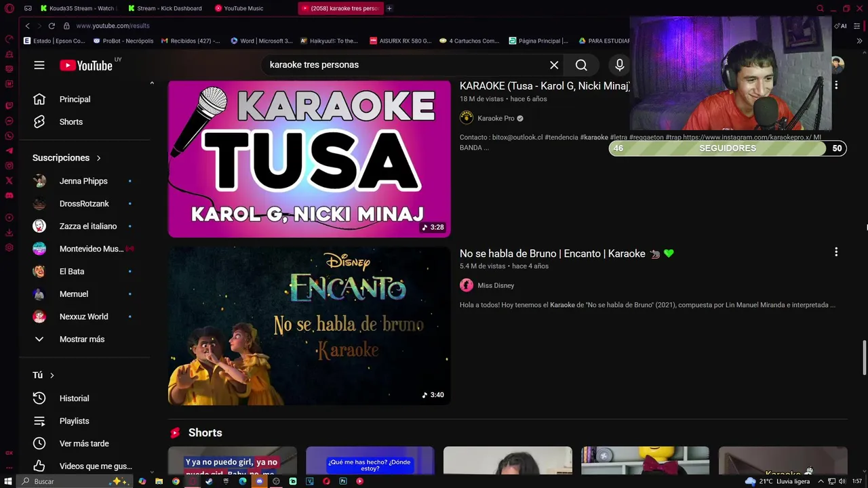Open File Explorer from the taskbar
Viewport: 868px width, 488px height.
pyautogui.click(x=159, y=481)
